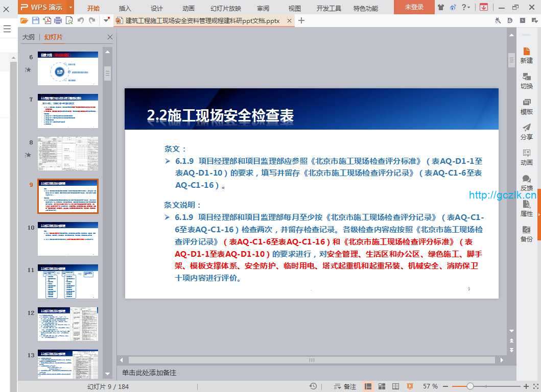This screenshot has width=541, height=392.
Task: Click the 备份 backup sidebar icon
Action: (x=526, y=234)
